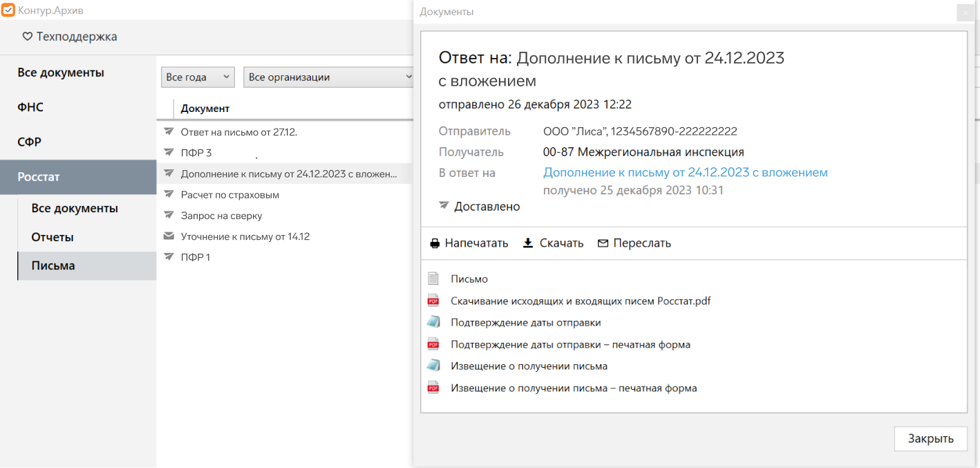
Task: Click the document icon next to Письмо
Action: click(433, 279)
